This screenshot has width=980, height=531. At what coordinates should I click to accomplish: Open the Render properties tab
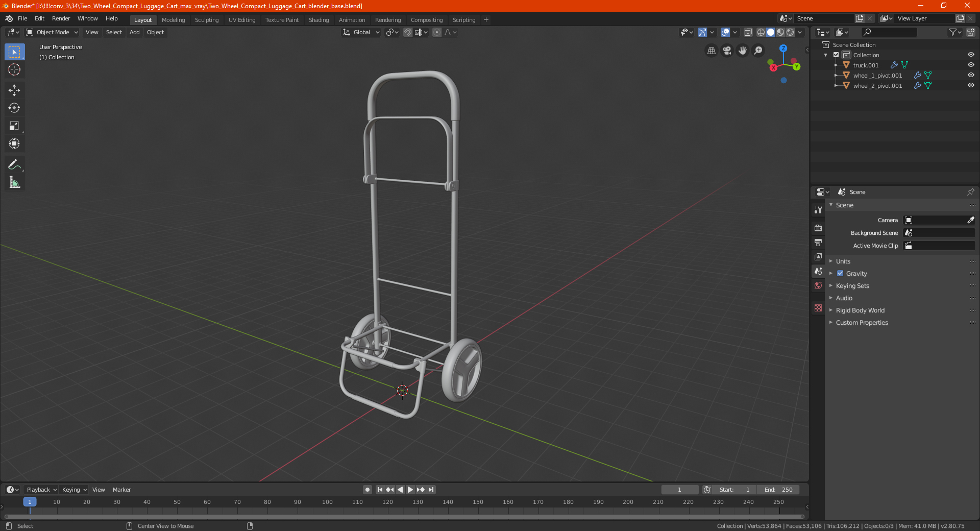coord(818,228)
